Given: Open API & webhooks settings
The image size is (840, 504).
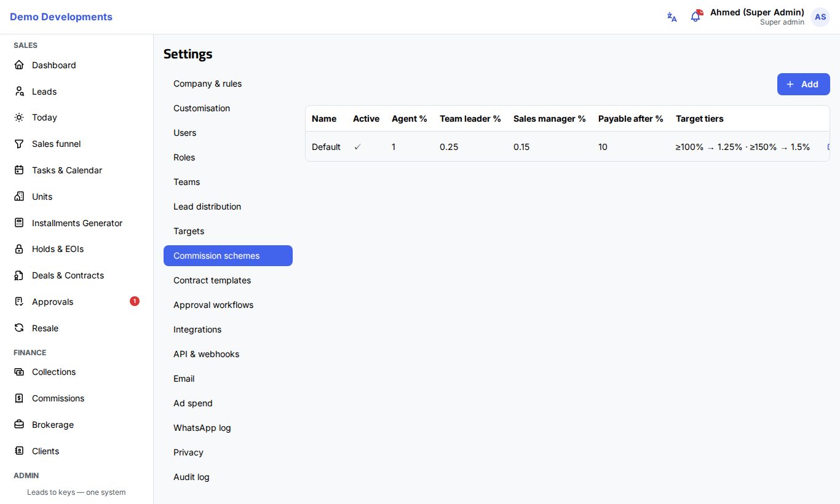Looking at the screenshot, I should tap(228, 354).
